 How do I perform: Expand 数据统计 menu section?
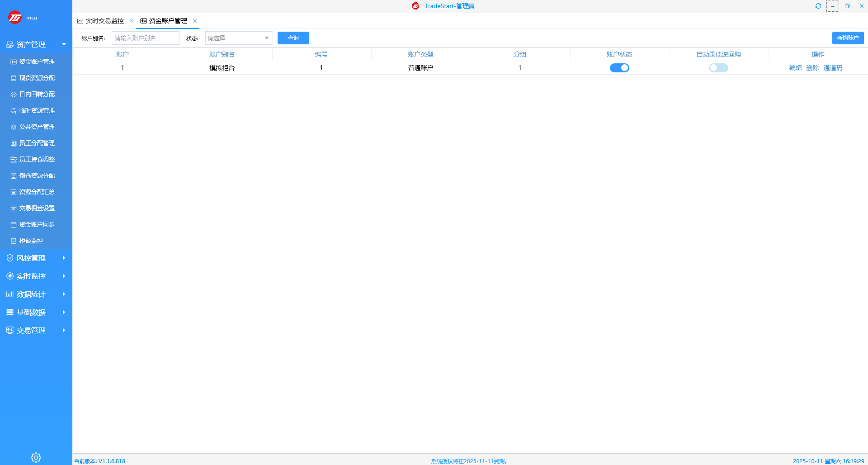(x=36, y=294)
